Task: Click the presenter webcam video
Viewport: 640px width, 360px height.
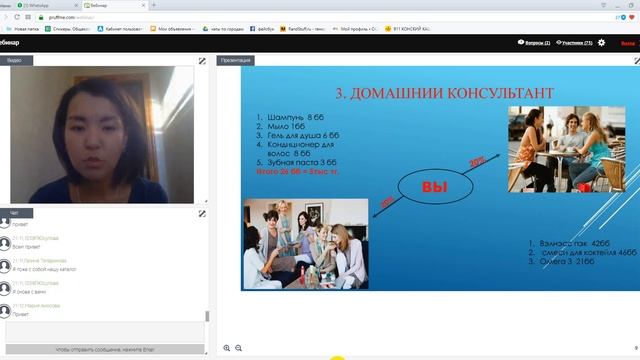Action: pos(102,135)
